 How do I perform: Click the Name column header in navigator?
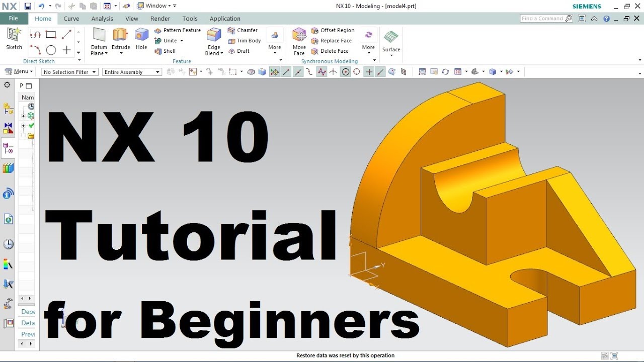(x=28, y=97)
